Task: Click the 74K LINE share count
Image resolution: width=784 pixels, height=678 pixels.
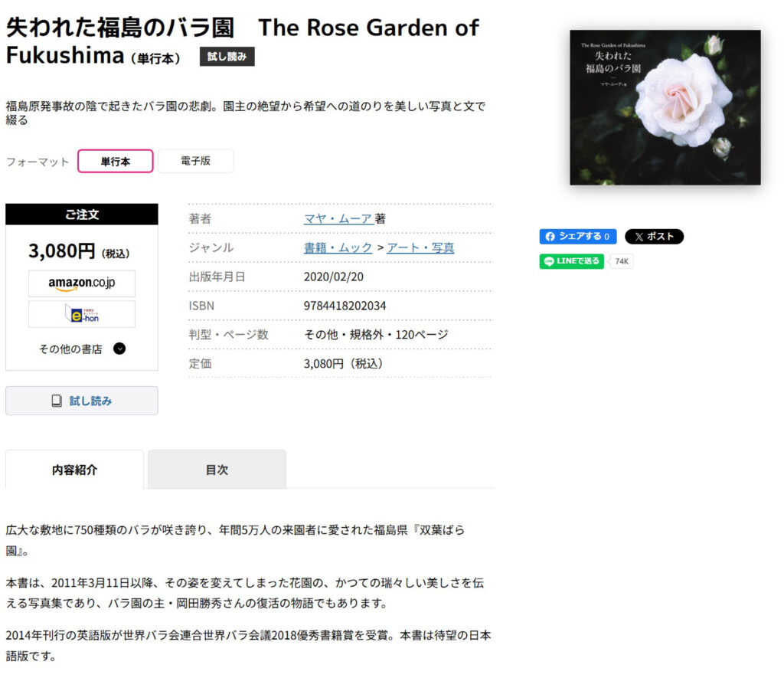Action: (x=622, y=262)
